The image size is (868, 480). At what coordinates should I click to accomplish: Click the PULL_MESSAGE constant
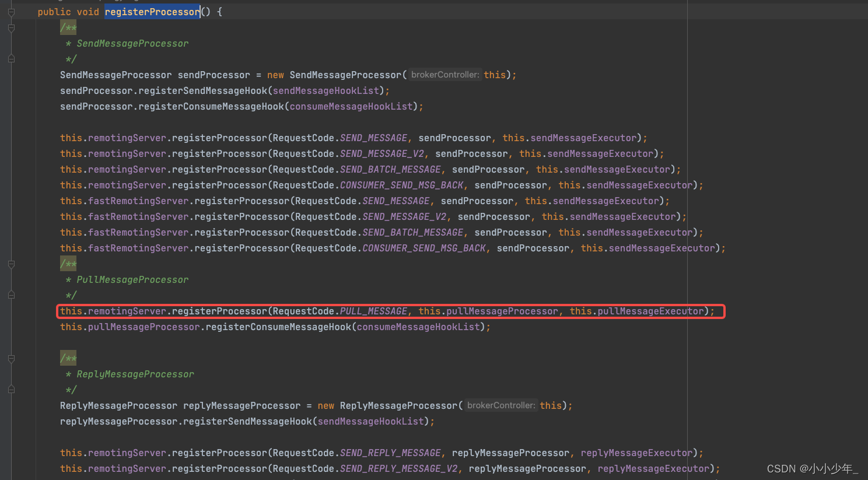tap(374, 311)
